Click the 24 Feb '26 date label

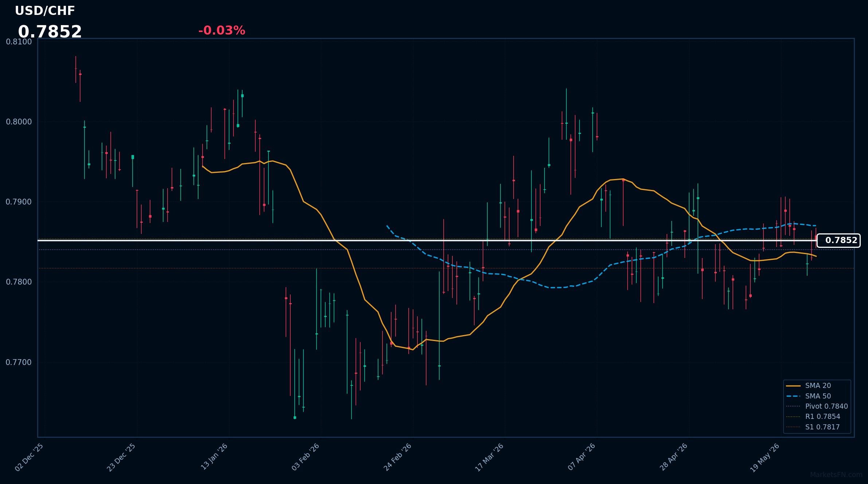(398, 457)
